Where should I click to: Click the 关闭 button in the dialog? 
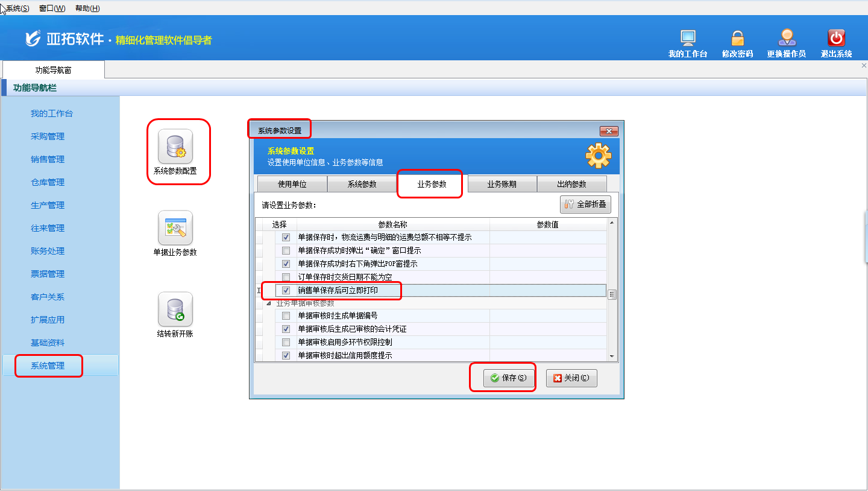click(x=571, y=378)
